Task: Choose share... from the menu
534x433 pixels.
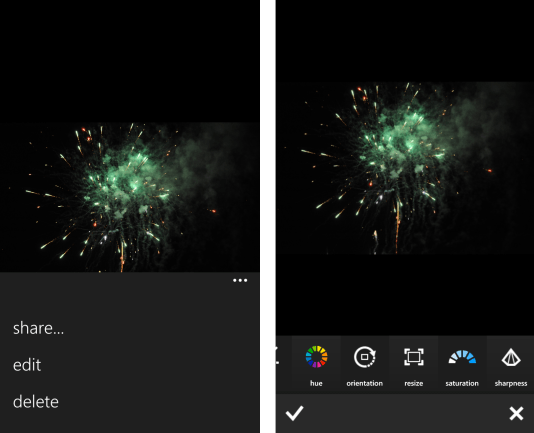Action: coord(38,328)
